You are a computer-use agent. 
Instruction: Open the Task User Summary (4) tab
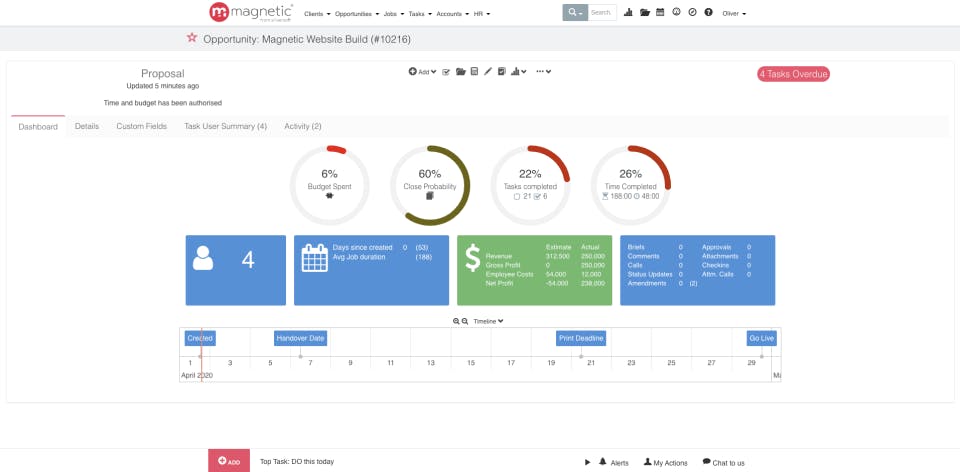click(x=225, y=126)
